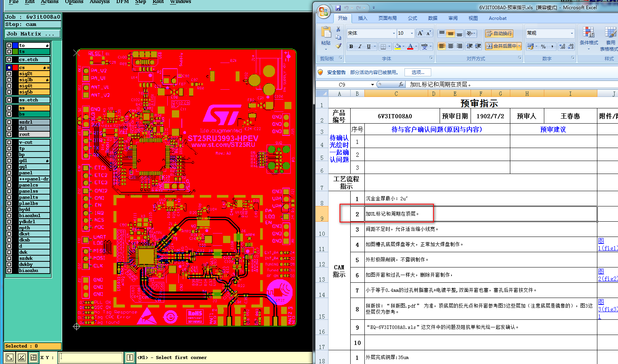Click the Bottom Align icon
This screenshot has height=364, width=618.
[x=459, y=34]
